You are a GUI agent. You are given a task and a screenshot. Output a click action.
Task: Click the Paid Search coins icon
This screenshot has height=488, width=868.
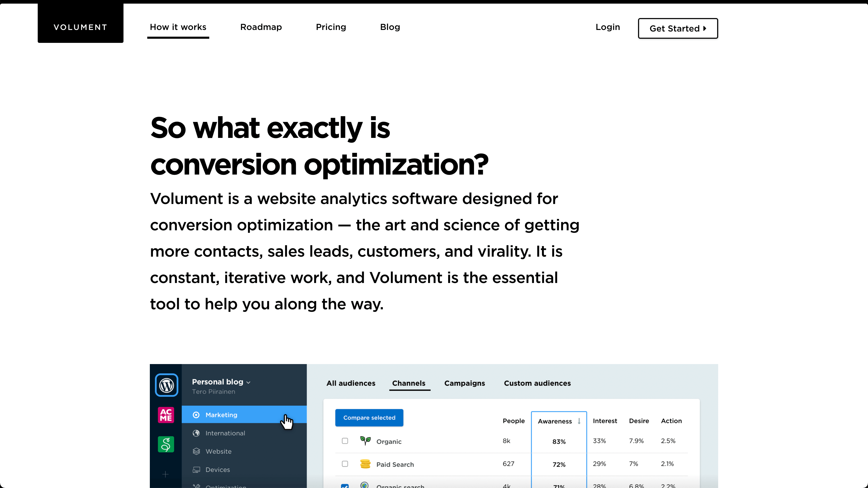[365, 464]
